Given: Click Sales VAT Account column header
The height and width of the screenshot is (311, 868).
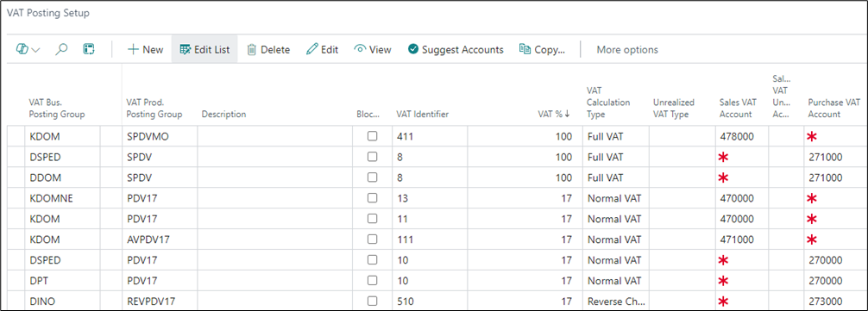Looking at the screenshot, I should (x=738, y=109).
